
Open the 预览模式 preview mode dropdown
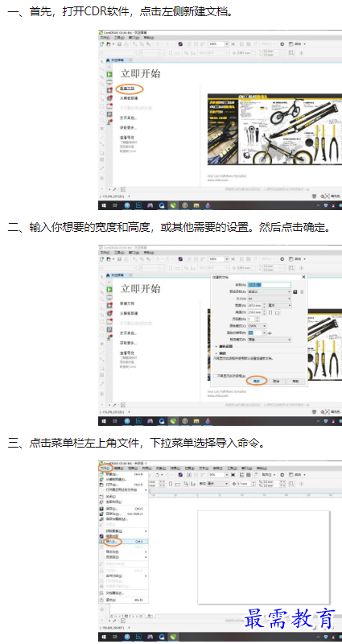[x=269, y=340]
